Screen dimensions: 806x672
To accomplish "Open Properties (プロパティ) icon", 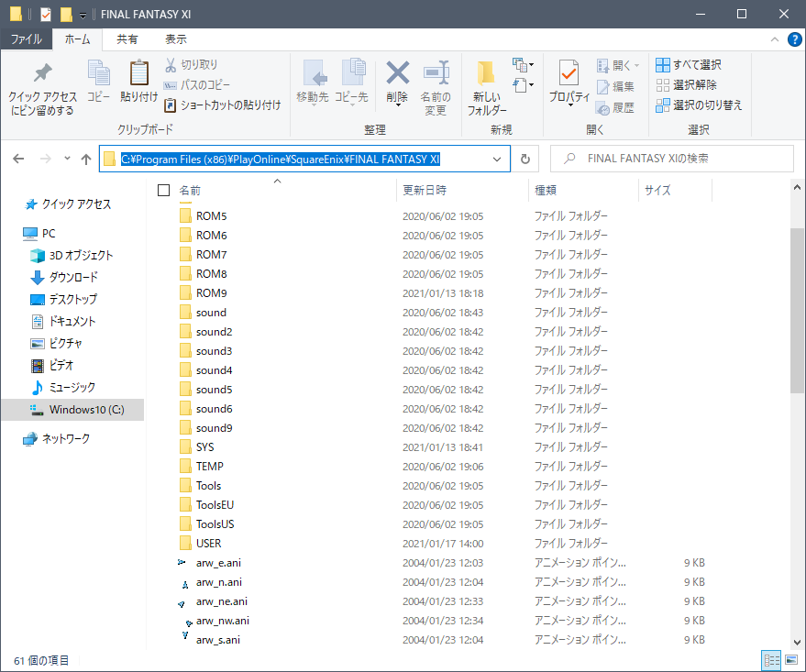I will coord(569,83).
